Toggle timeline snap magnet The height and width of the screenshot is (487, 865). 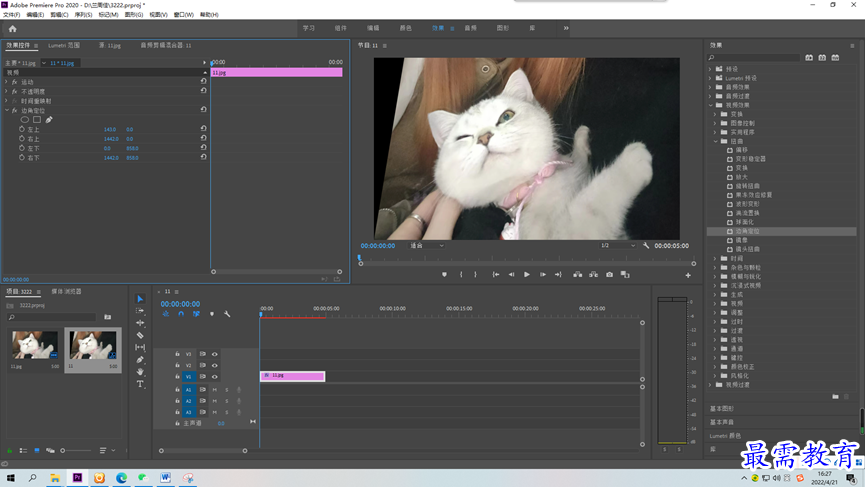tap(181, 314)
